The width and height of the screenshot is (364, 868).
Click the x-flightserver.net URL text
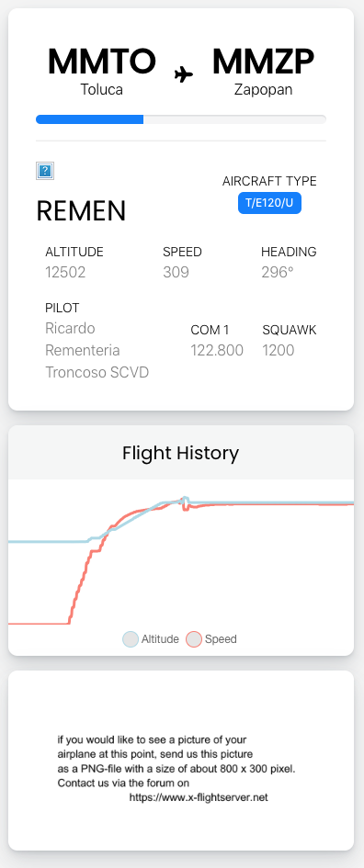coord(199,797)
